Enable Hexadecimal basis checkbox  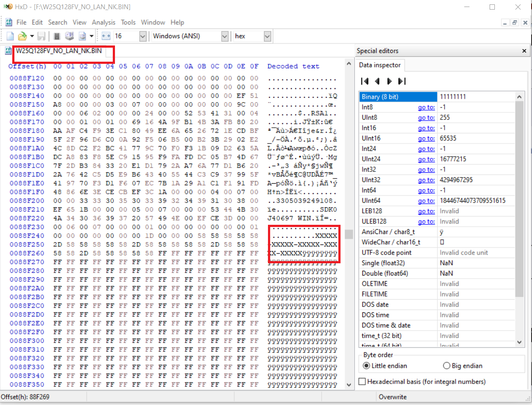pos(362,382)
